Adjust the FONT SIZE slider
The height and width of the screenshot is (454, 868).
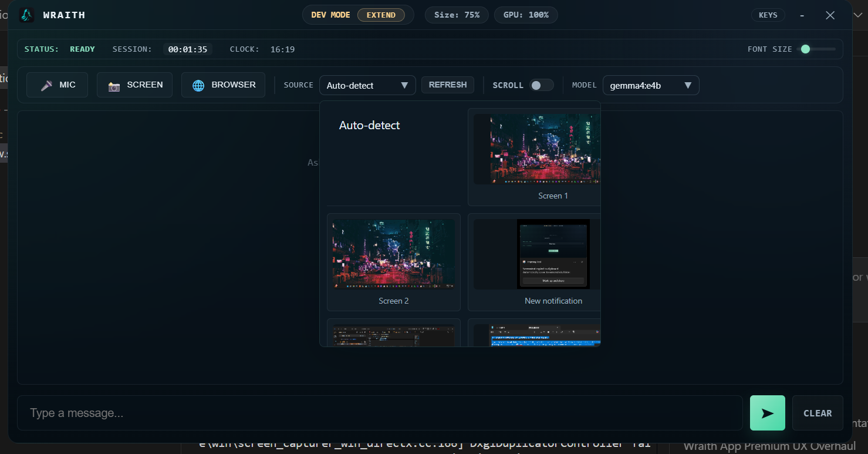(806, 49)
